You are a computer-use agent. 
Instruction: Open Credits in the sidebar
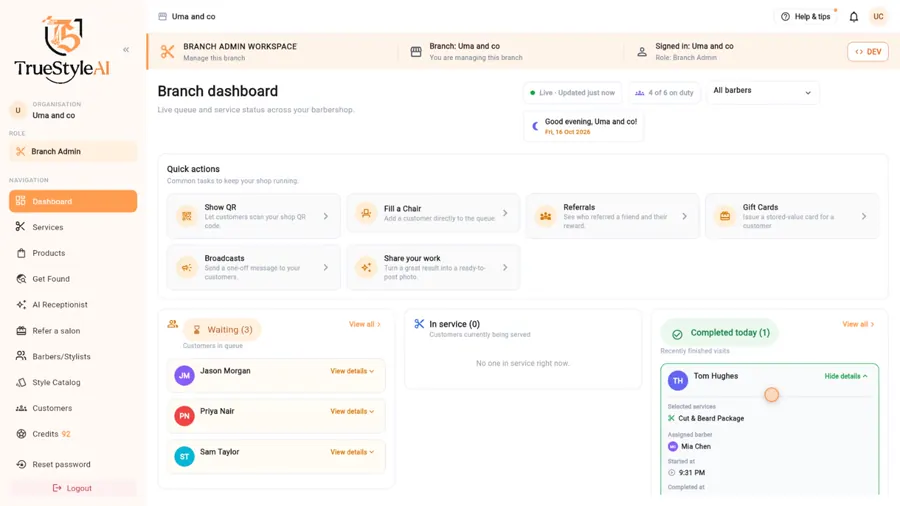pyautogui.click(x=73, y=434)
